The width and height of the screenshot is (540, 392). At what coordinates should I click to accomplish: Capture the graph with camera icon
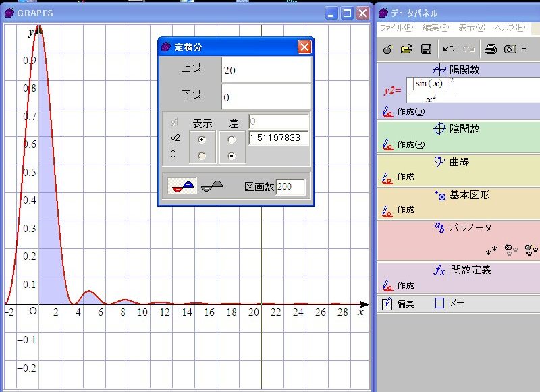[510, 49]
